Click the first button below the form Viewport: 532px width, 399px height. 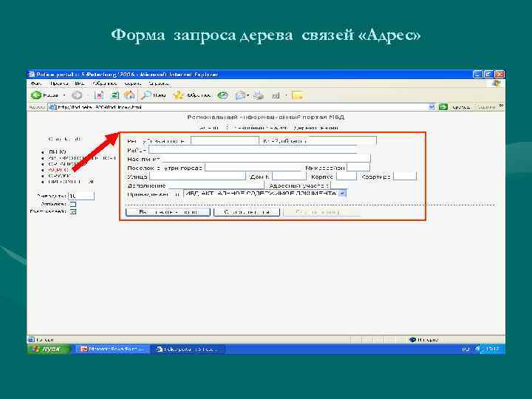(x=168, y=212)
